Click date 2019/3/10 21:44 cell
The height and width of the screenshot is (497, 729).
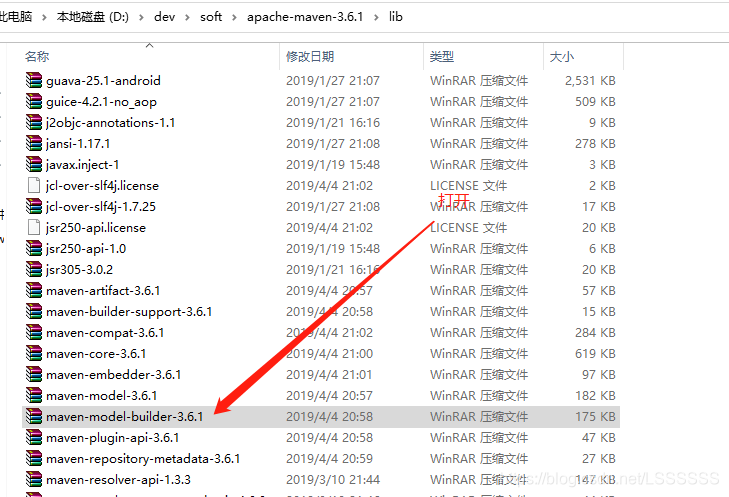333,480
